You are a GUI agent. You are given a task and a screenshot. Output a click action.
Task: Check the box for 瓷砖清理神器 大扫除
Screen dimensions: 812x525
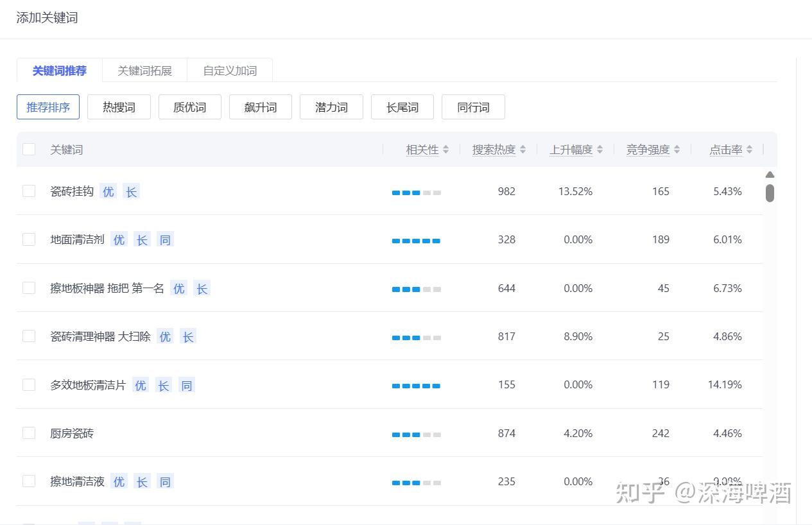[29, 336]
